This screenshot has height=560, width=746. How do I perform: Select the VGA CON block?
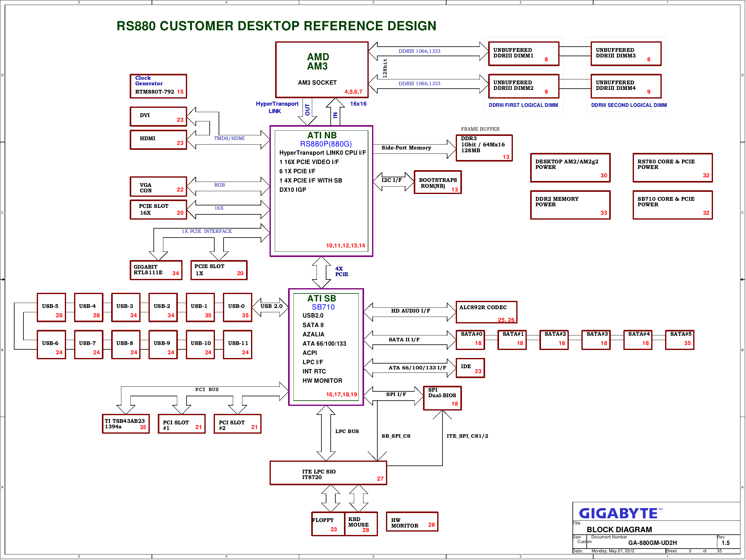pyautogui.click(x=158, y=187)
